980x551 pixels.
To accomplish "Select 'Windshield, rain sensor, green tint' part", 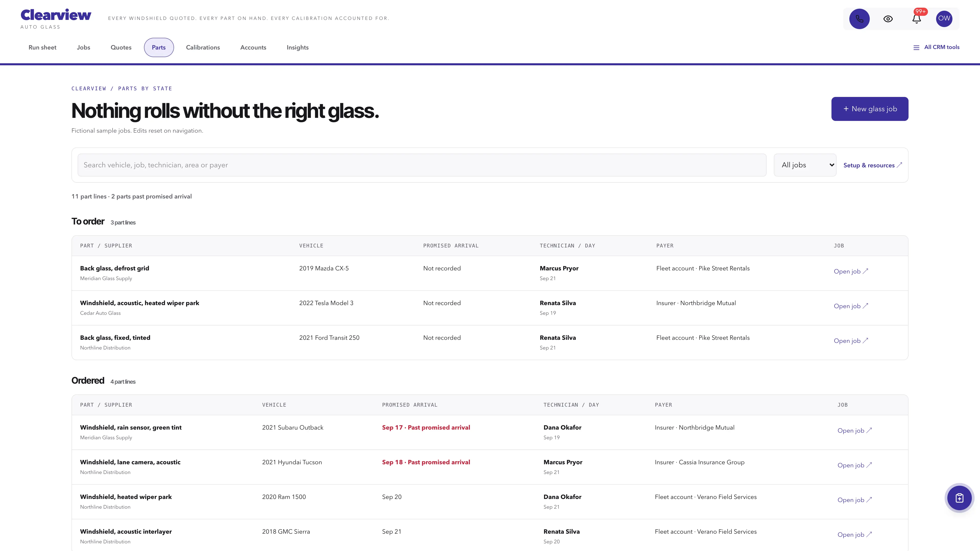I will [131, 428].
